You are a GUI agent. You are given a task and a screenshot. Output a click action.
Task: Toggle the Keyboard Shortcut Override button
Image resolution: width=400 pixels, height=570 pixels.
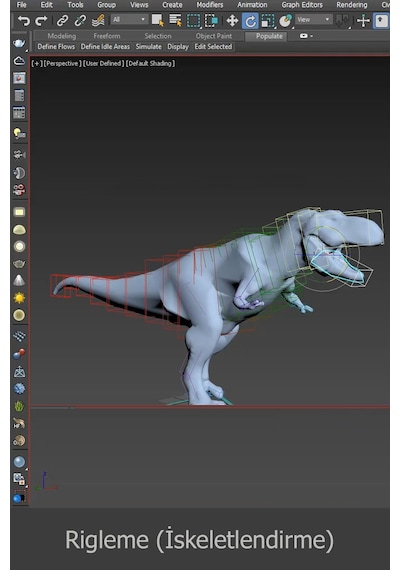(381, 21)
